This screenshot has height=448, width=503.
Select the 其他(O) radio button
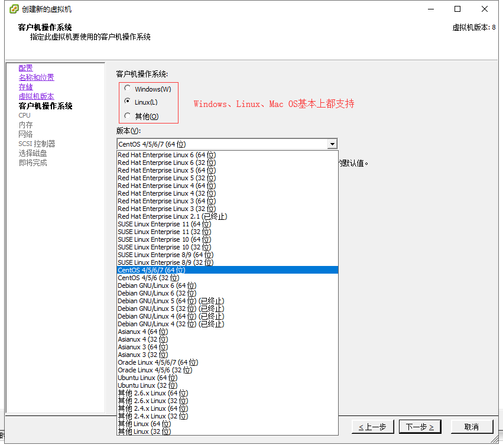127,116
